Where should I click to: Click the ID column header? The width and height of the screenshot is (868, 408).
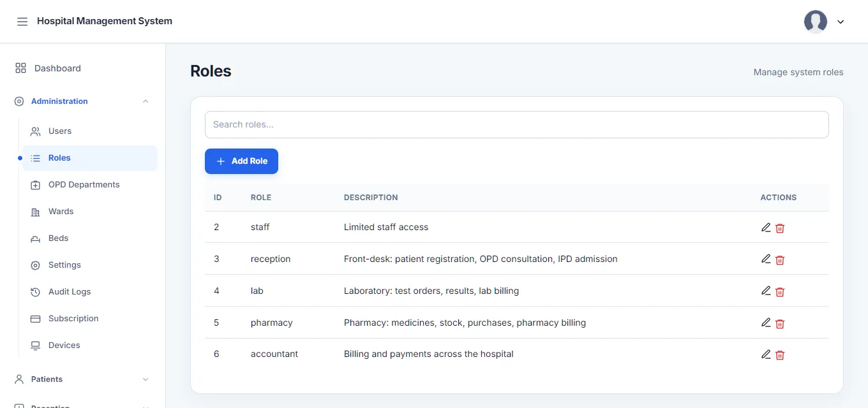click(x=218, y=198)
